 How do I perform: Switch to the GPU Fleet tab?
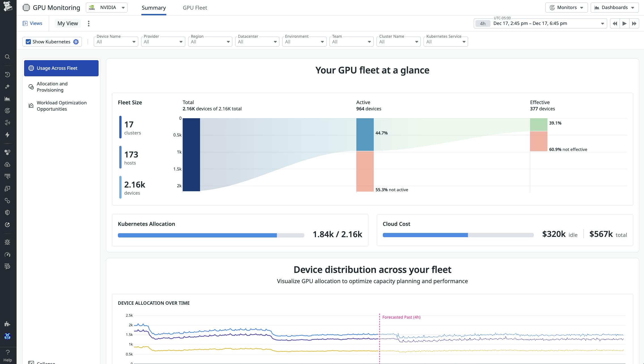coord(195,8)
